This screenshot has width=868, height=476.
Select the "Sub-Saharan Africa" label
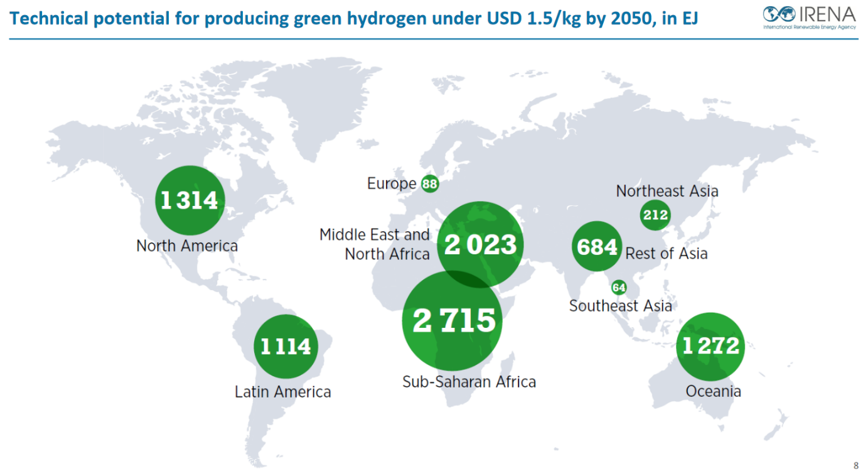click(x=469, y=382)
